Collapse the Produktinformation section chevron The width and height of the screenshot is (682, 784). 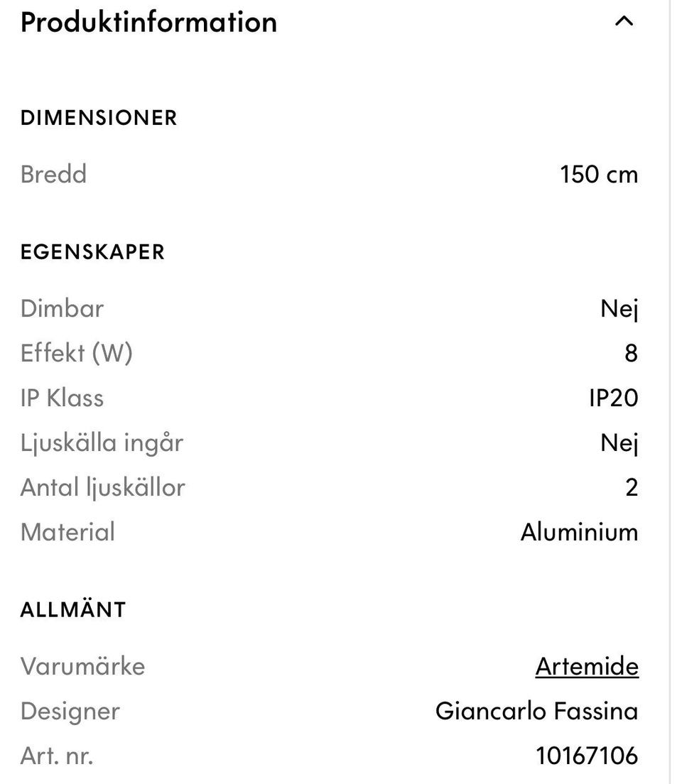click(623, 21)
